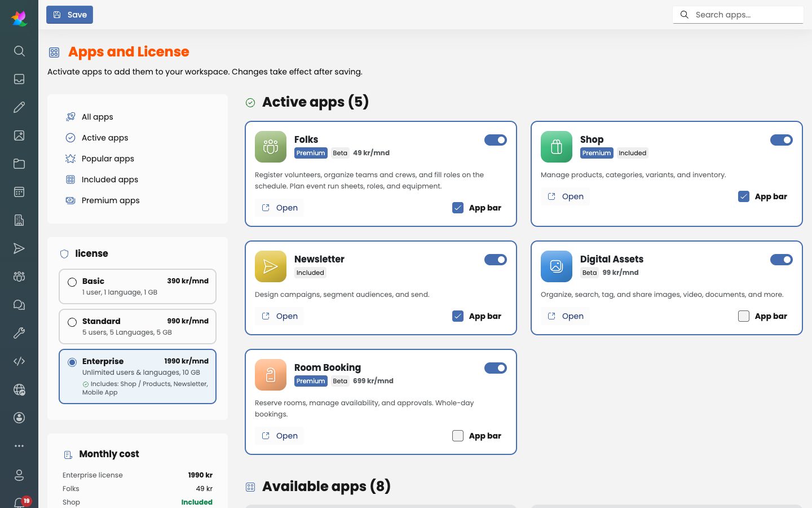
Task: Open the folder icon in sidebar
Action: pyautogui.click(x=19, y=164)
